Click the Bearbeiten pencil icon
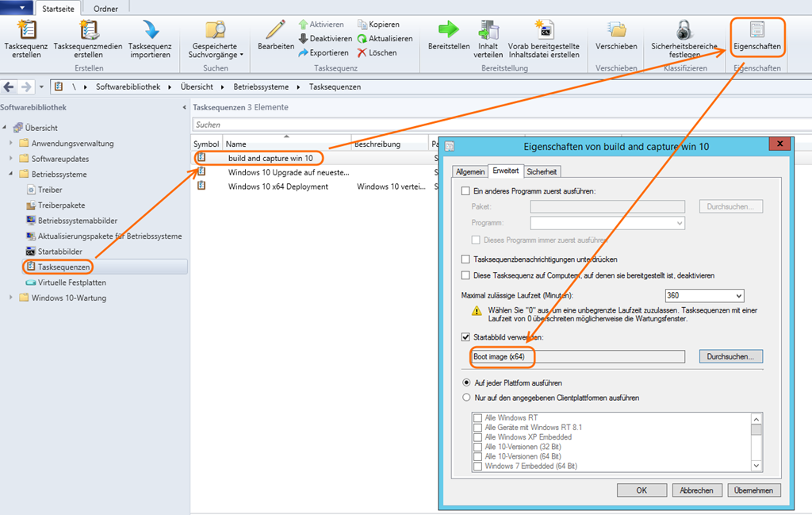The height and width of the screenshot is (515, 812). (x=276, y=30)
